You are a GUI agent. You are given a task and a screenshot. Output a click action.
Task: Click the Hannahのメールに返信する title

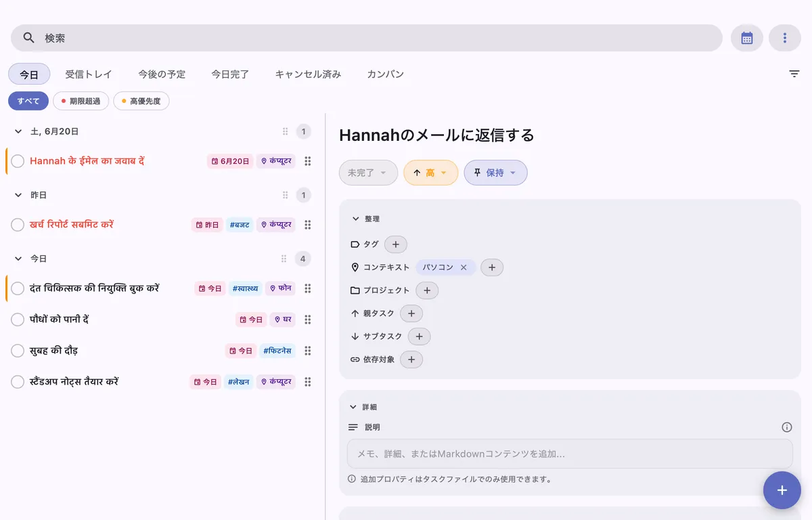pyautogui.click(x=436, y=135)
